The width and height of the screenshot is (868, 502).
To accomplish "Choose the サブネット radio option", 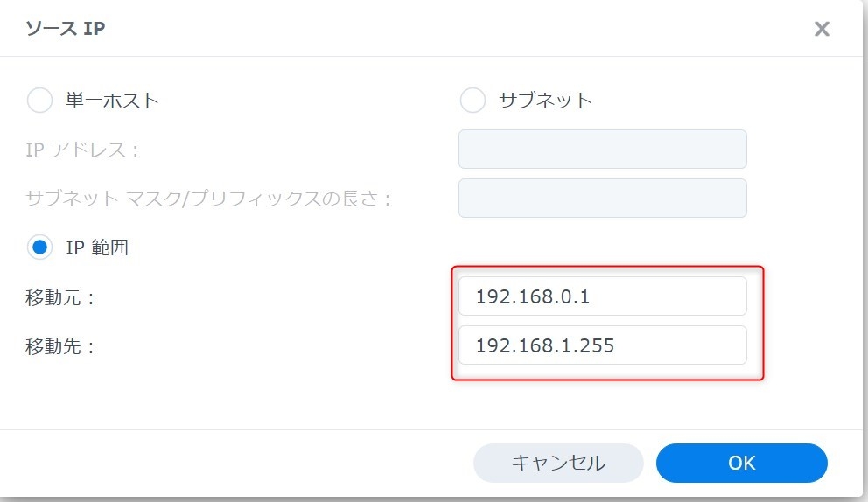I will pyautogui.click(x=472, y=101).
